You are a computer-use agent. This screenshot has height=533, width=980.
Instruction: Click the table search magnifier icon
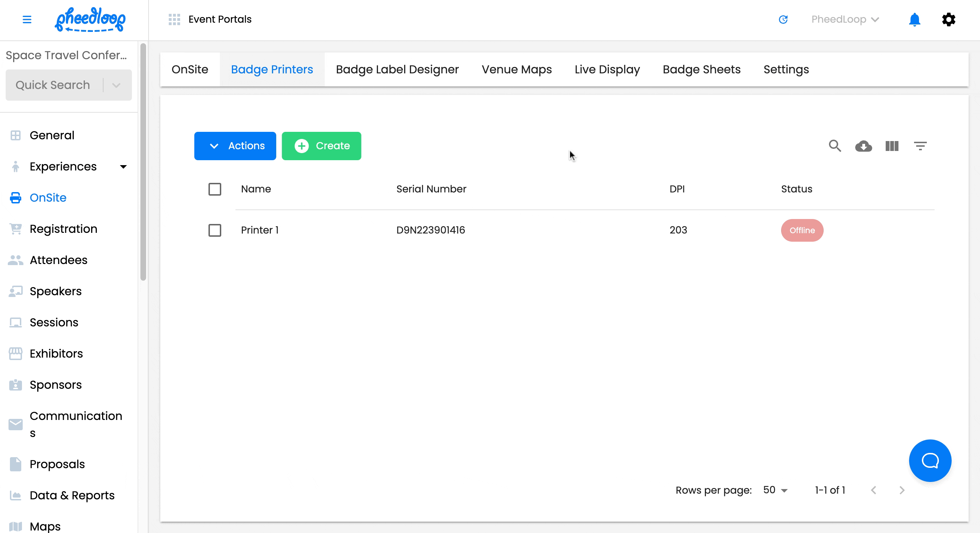[835, 146]
